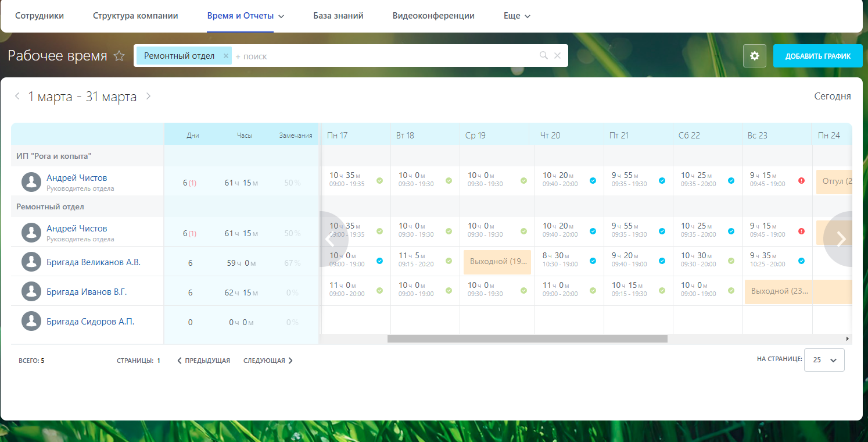868x442 pixels.
Task: Open Бригада Иванов В.Г. profile link
Action: coord(87,292)
